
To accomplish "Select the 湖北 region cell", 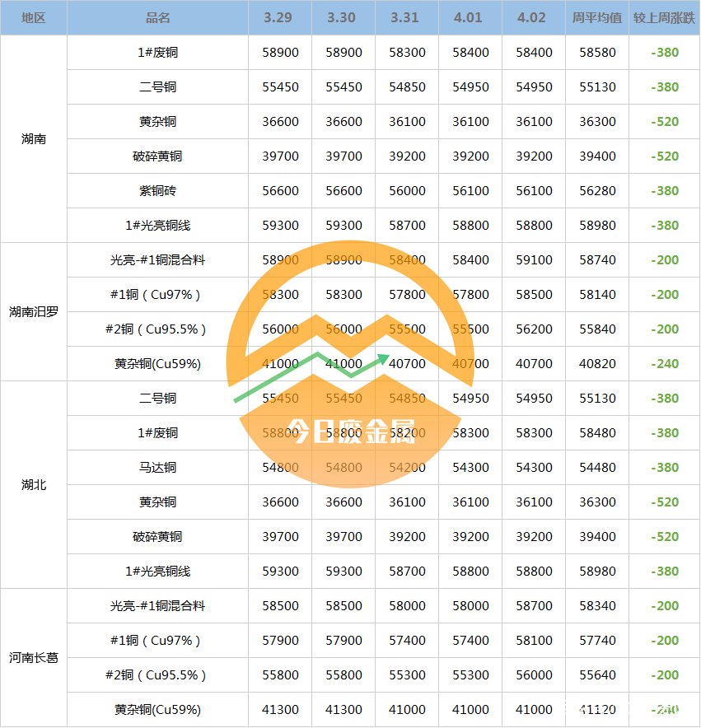I will pos(34,484).
